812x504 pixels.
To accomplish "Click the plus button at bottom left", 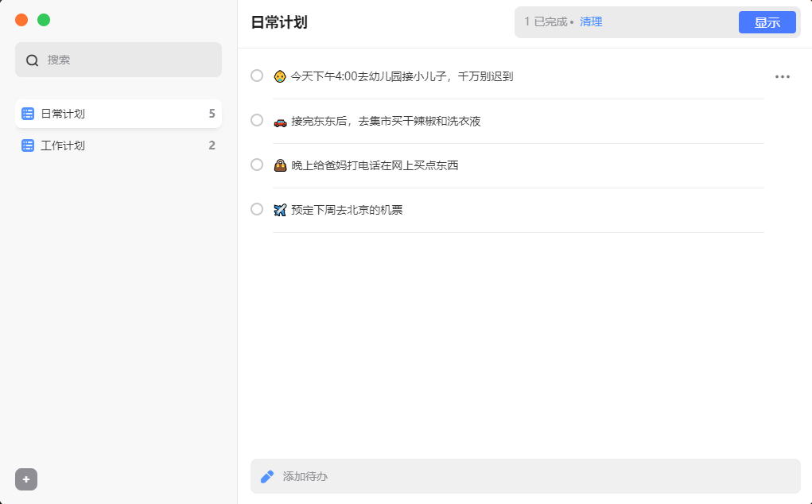I will [25, 479].
